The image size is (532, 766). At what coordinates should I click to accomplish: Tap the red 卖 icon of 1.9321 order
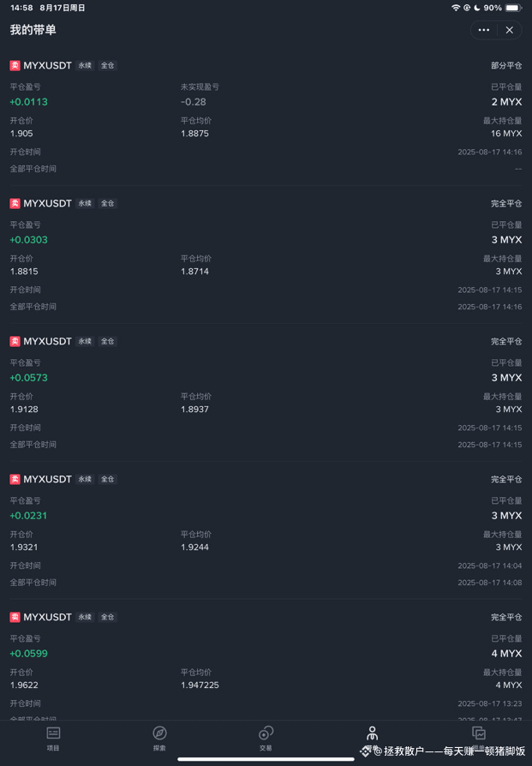tap(15, 479)
